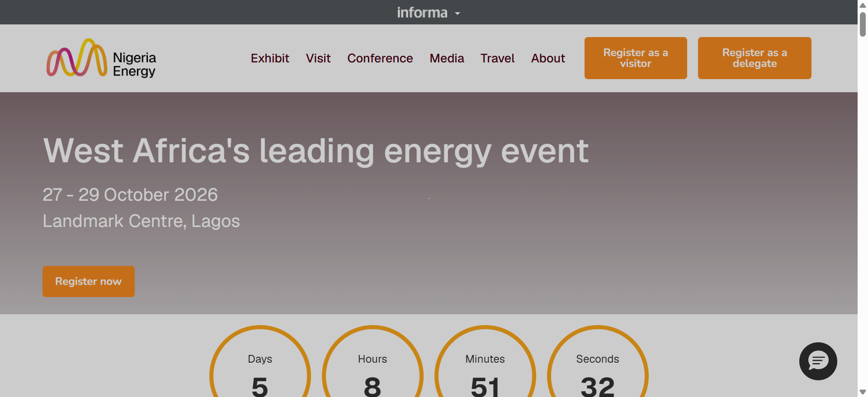
Task: Click the Nigeria Energy logo
Action: [101, 58]
